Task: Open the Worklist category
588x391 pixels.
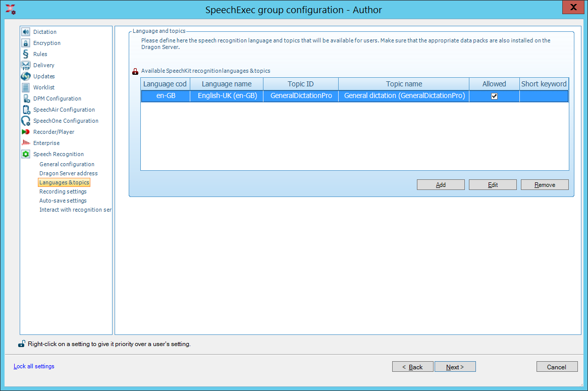Action: click(44, 87)
